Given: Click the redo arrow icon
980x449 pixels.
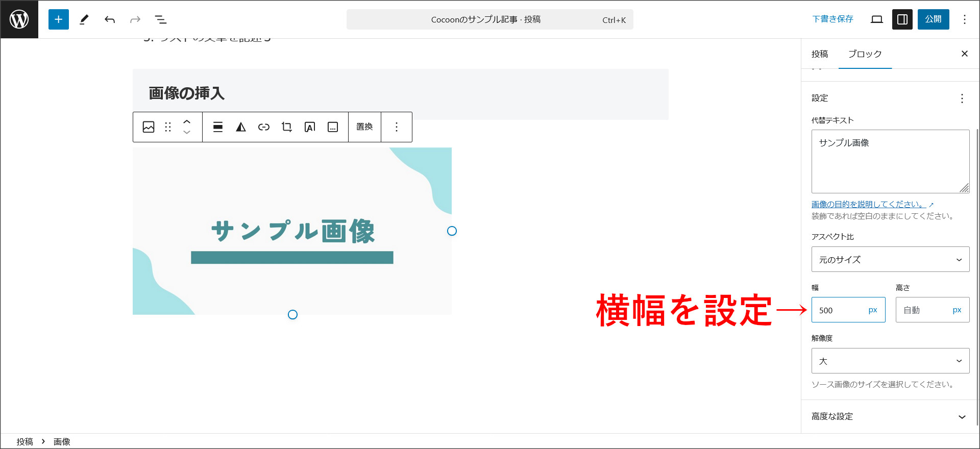Looking at the screenshot, I should [x=135, y=19].
